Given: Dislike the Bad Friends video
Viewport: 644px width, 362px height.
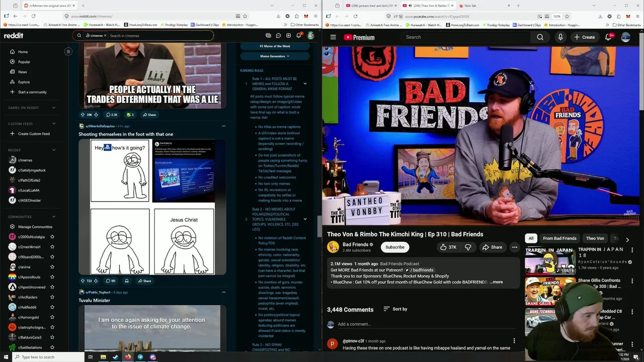Looking at the screenshot, I should (468, 247).
